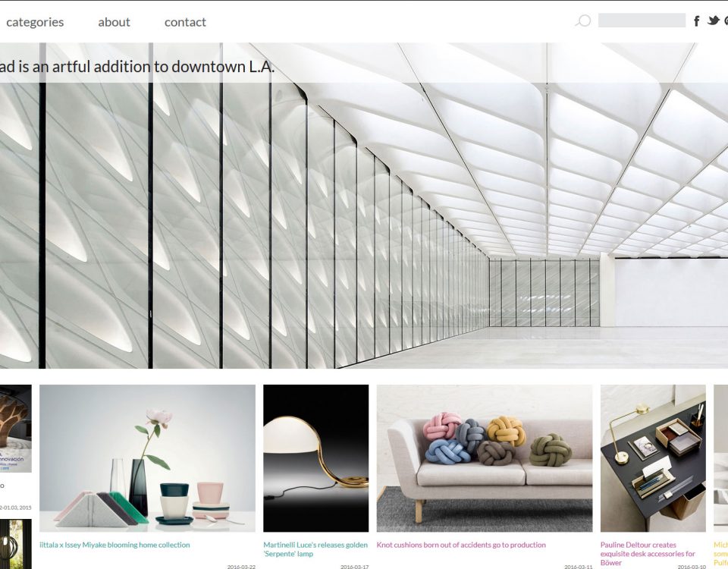Go to the about page
728x569 pixels.
click(114, 22)
